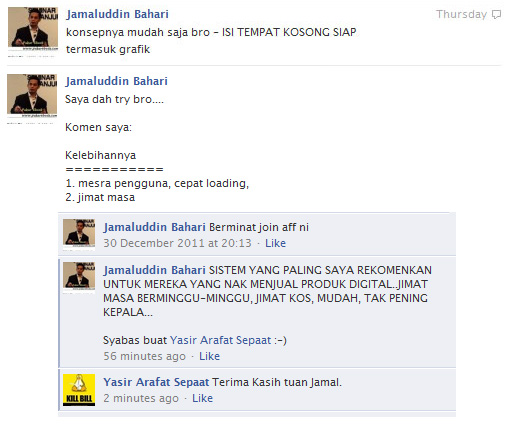Like the 'Terima Kasih tuan Jamal' comment

pos(202,398)
